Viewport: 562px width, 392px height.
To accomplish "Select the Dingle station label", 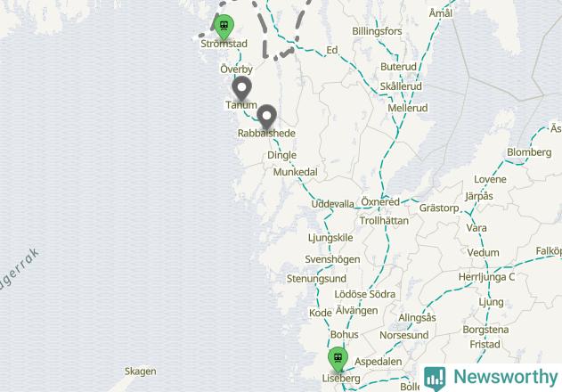I will [x=281, y=155].
